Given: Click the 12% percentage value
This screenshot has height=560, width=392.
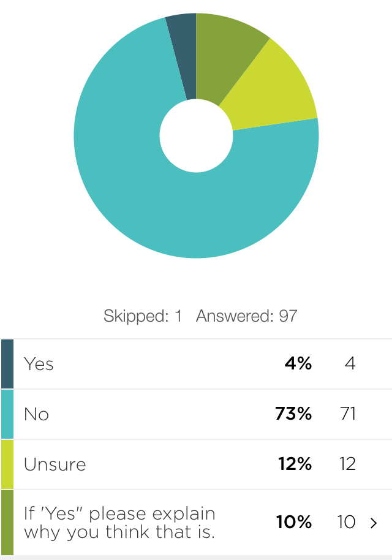Looking at the screenshot, I should point(295,464).
